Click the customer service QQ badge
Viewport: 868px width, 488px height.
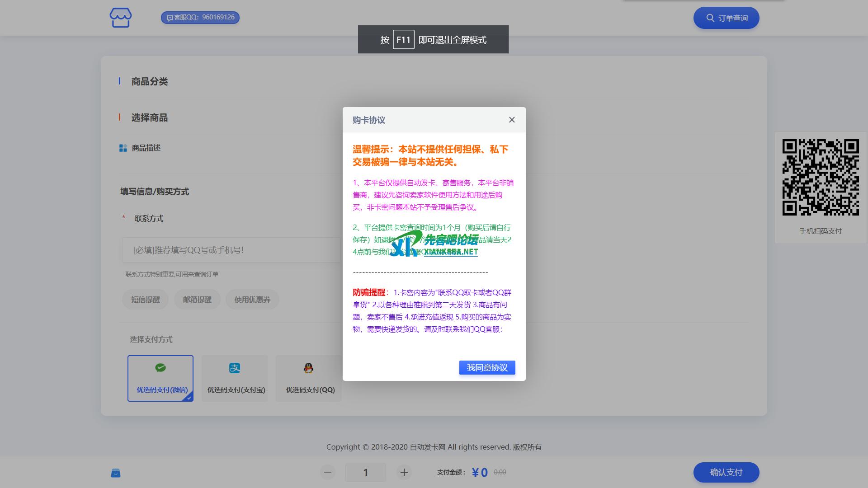pos(200,18)
